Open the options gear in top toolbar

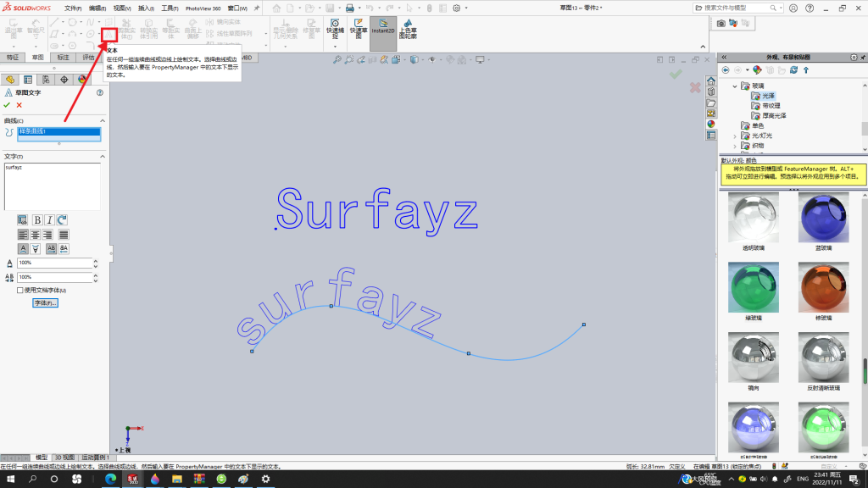pyautogui.click(x=457, y=8)
